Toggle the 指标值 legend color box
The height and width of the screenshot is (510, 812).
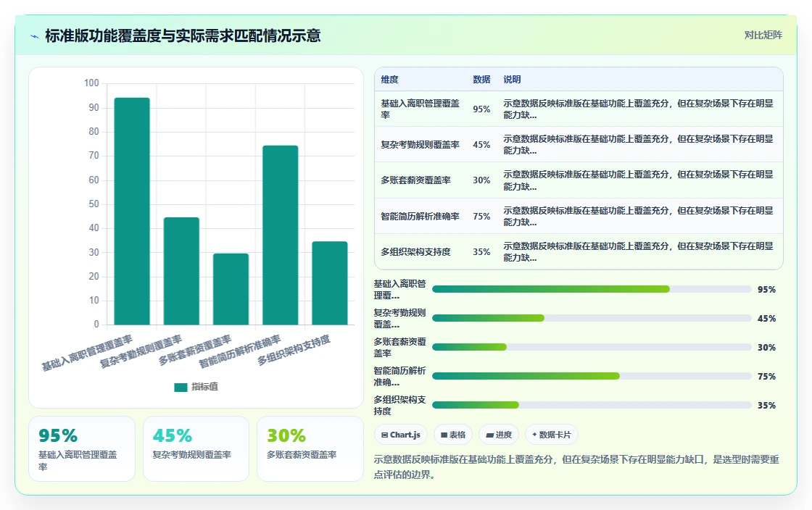pos(181,387)
